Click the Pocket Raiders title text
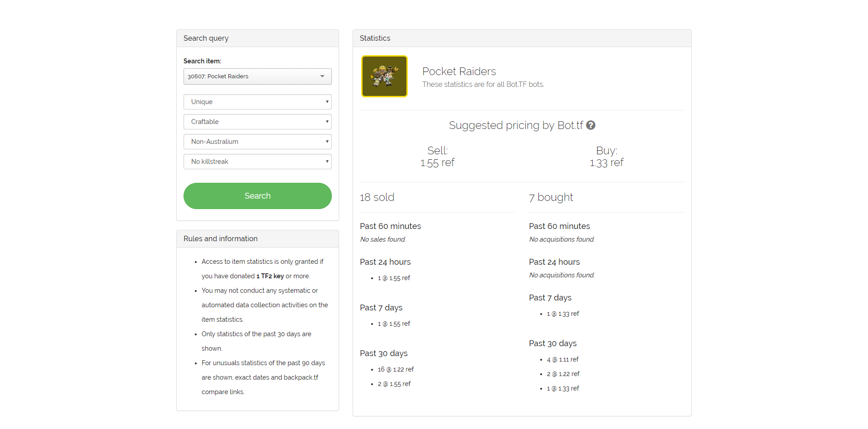This screenshot has width=868, height=429. 459,71
